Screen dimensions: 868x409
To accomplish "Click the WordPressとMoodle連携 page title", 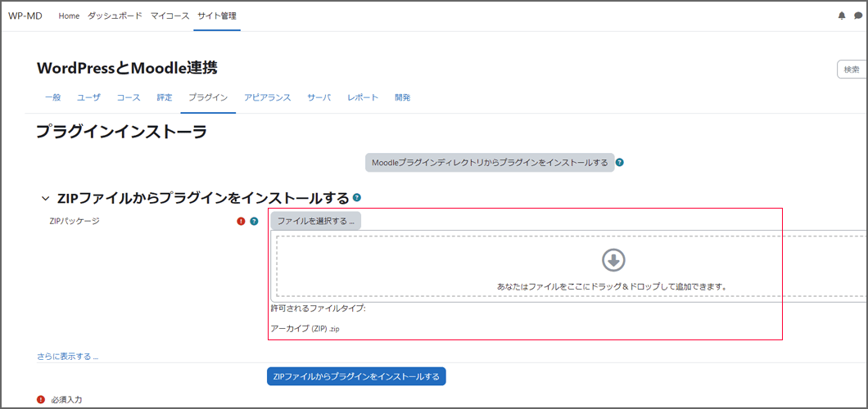I will coord(127,68).
